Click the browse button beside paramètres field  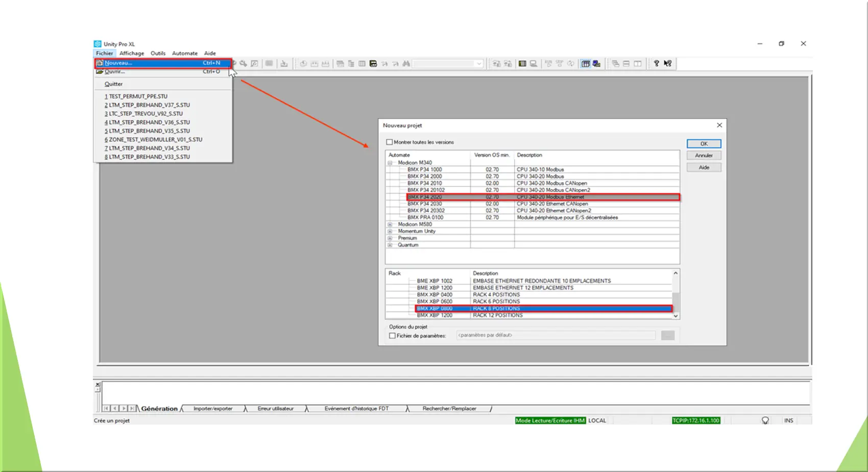coord(667,336)
